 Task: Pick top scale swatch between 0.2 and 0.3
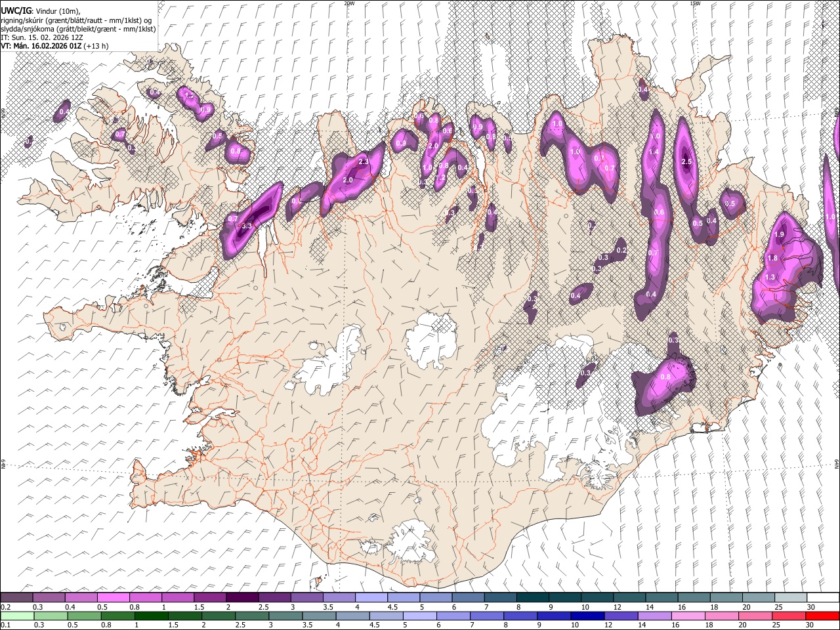[16, 598]
